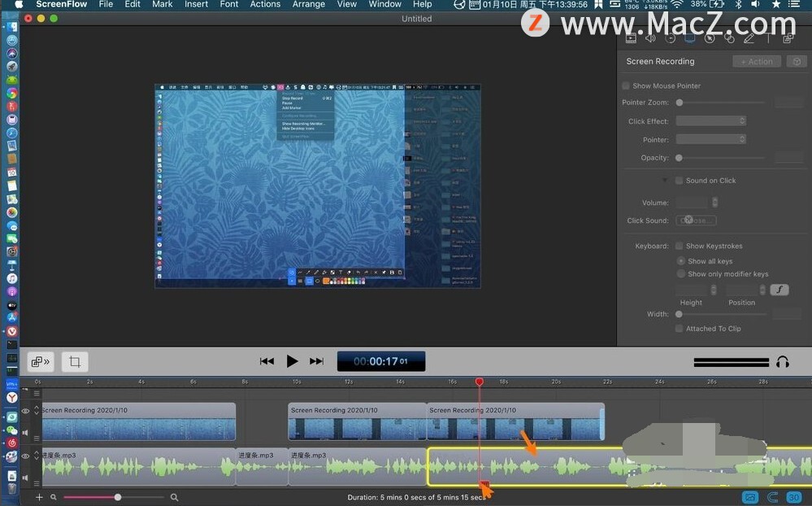Toggle timeline thumbnails icon in bottom bar
Screen dimensions: 812x506
(x=750, y=497)
